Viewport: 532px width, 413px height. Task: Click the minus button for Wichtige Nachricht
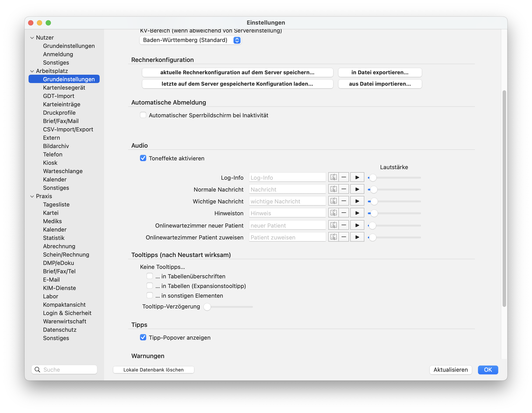click(343, 201)
